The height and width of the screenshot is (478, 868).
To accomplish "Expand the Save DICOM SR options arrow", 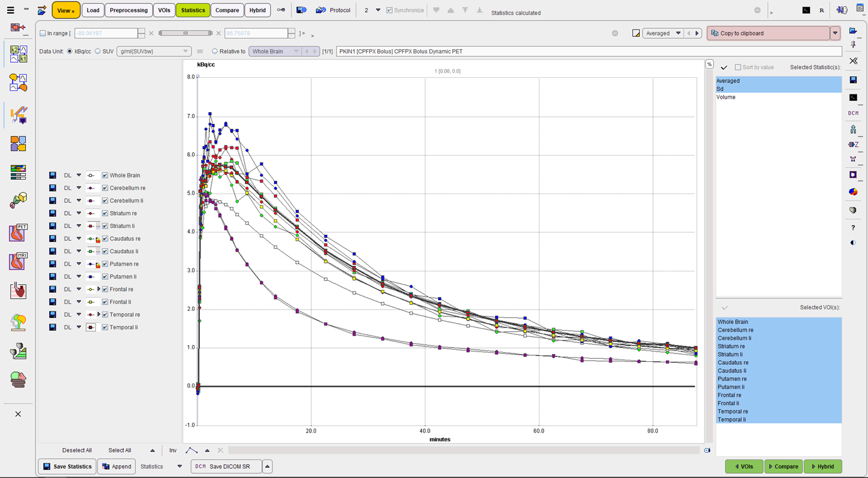I will 268,467.
